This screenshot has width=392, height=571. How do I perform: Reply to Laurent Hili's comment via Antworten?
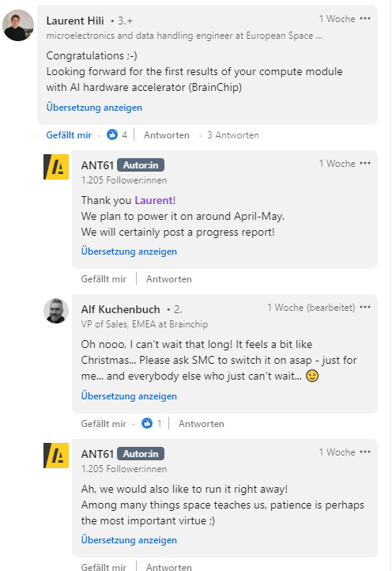coord(166,135)
